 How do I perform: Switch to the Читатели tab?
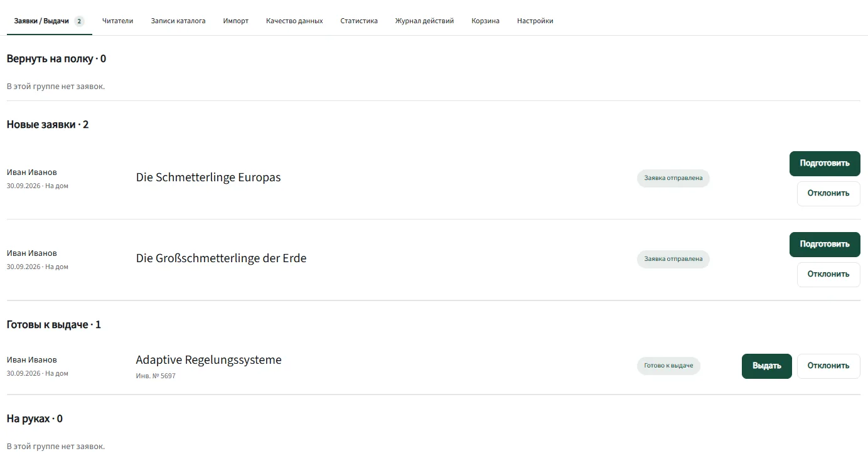(118, 21)
